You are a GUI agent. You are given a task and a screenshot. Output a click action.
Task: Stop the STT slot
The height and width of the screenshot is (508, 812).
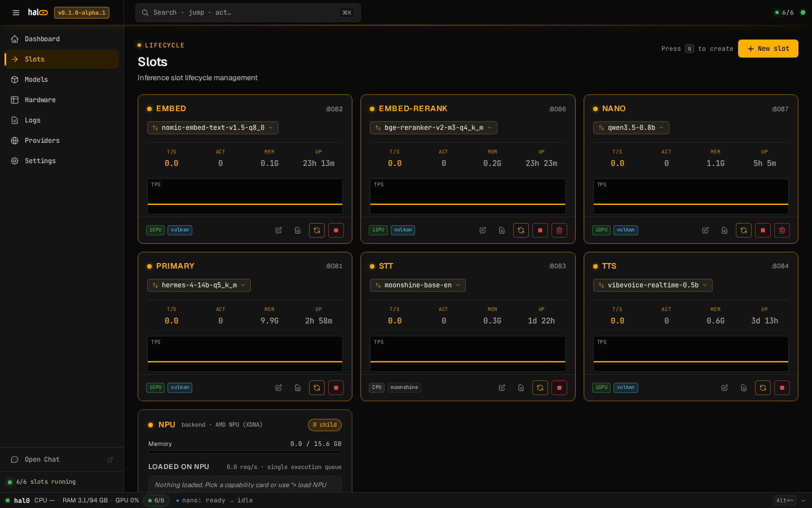[559, 388]
